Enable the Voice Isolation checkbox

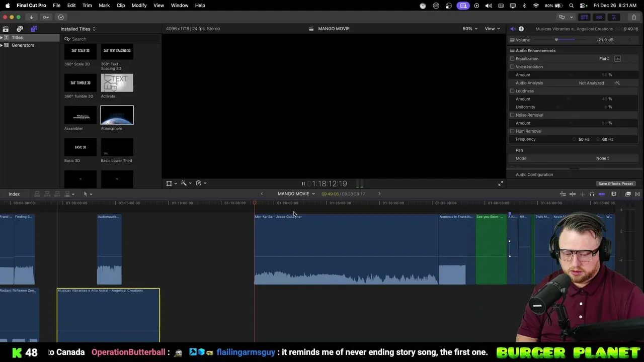click(512, 67)
